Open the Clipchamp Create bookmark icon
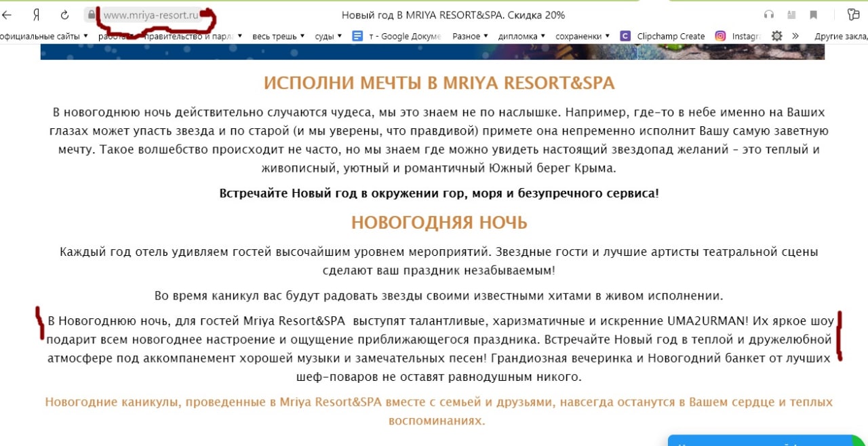Screen dimensions: 868x446 pyautogui.click(x=625, y=36)
